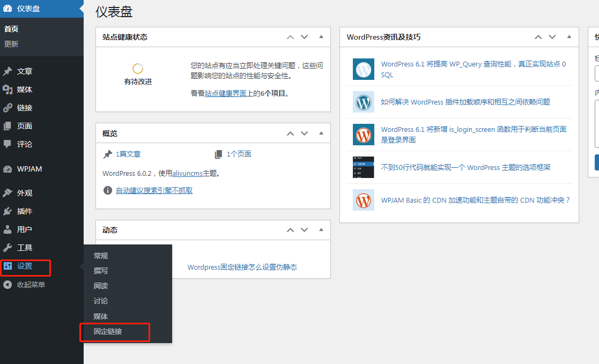Move WordPress资讯及技巧 panel up

(x=538, y=37)
